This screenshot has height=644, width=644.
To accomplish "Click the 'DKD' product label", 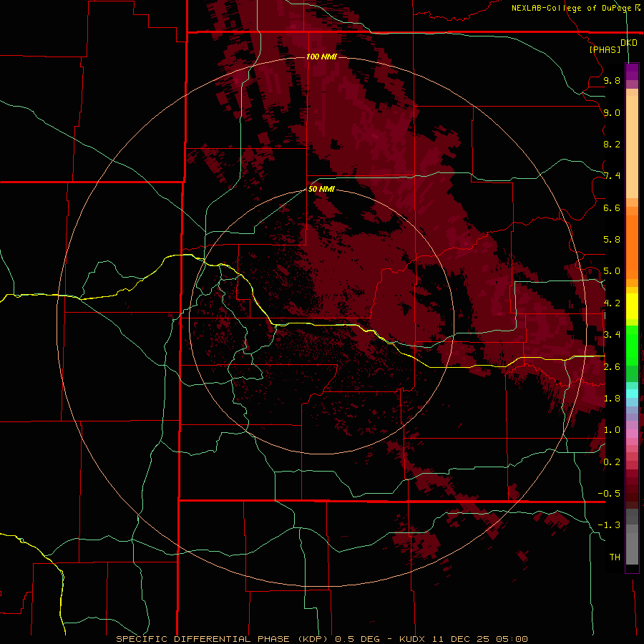I will click(x=628, y=43).
